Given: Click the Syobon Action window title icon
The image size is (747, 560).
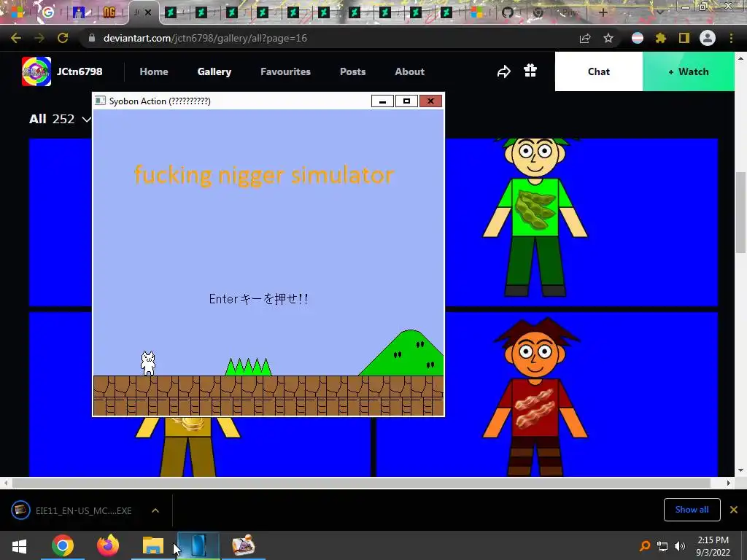Looking at the screenshot, I should click(100, 101).
